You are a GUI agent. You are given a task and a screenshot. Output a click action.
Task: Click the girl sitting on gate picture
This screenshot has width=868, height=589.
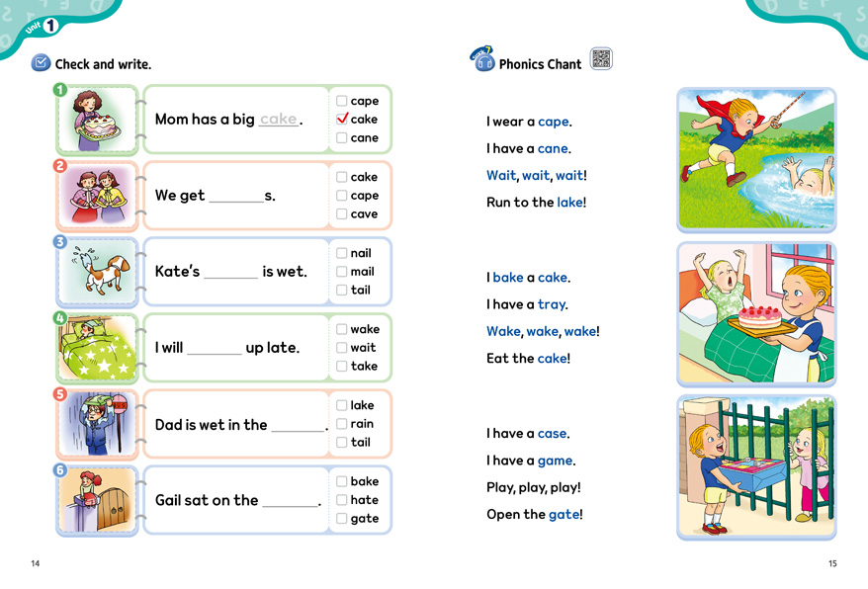[x=97, y=500]
